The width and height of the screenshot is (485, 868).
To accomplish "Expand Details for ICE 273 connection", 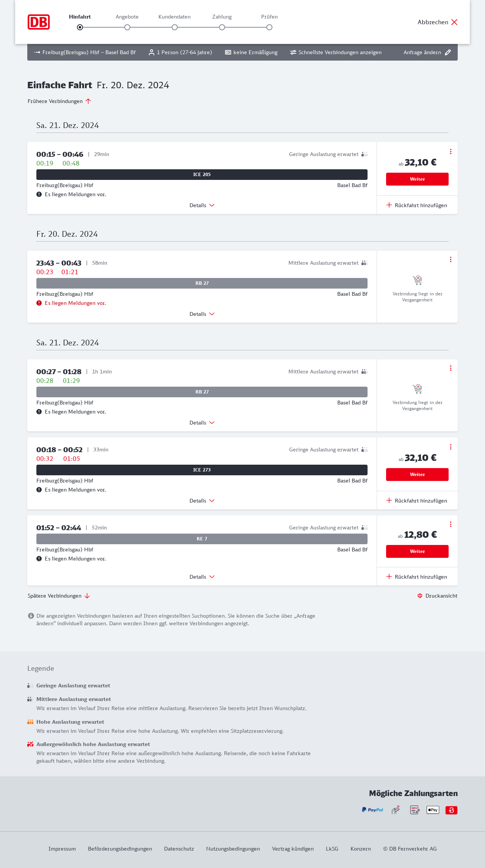I will (202, 501).
